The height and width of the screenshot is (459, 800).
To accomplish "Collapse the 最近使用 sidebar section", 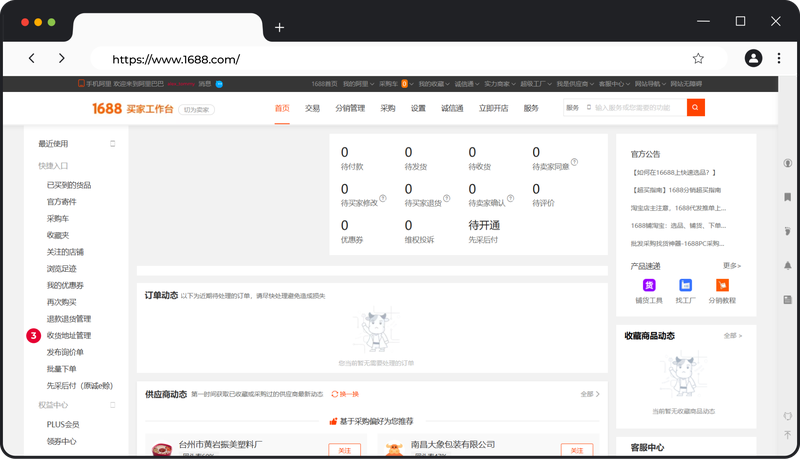I will (112, 144).
